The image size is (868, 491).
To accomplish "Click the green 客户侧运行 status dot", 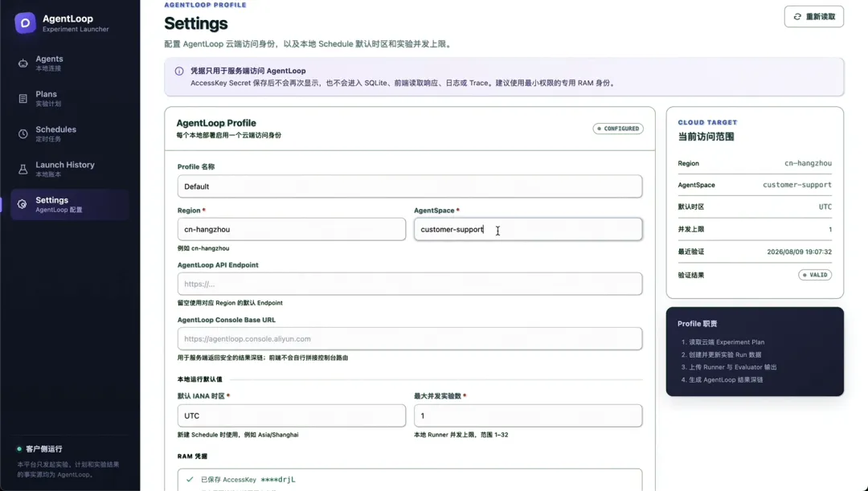I will point(19,449).
